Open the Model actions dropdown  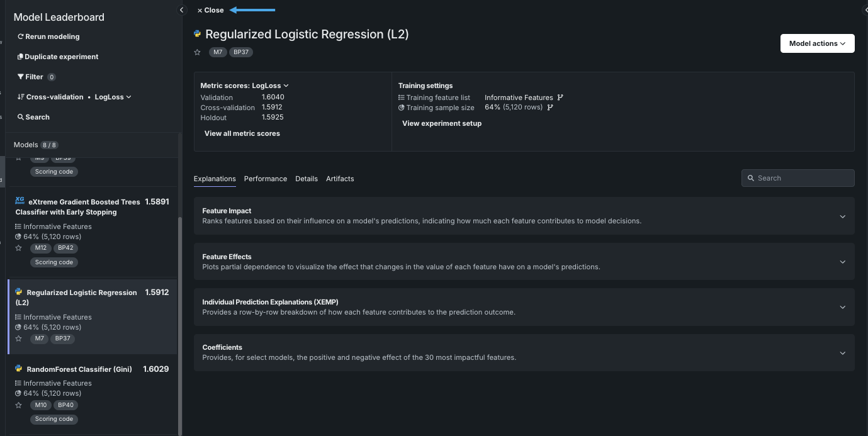(x=817, y=43)
